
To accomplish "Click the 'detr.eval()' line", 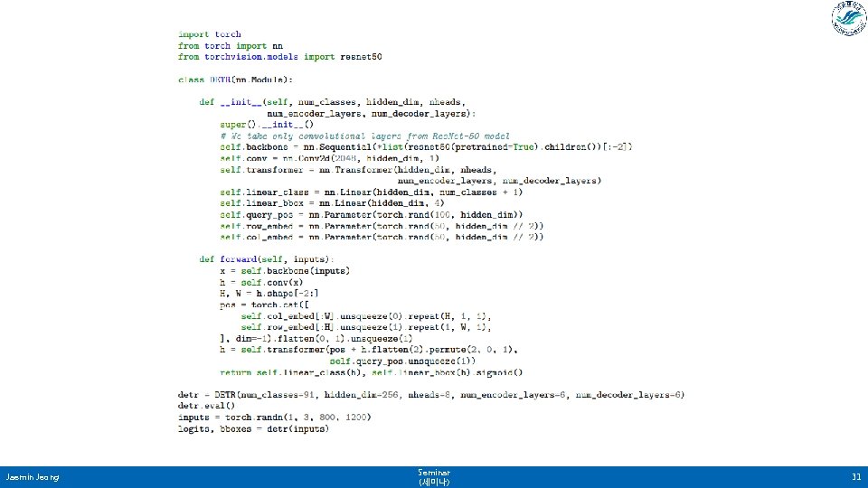I will point(206,406).
